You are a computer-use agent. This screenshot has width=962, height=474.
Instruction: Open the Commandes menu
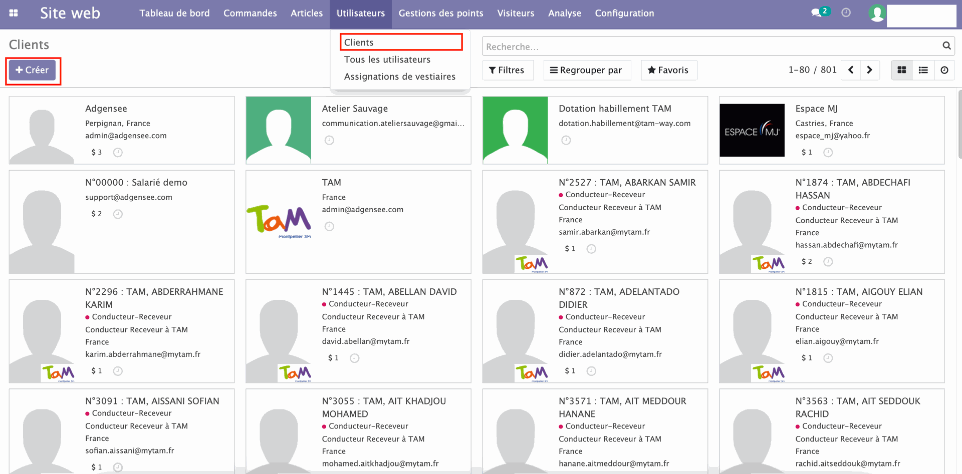(x=250, y=13)
